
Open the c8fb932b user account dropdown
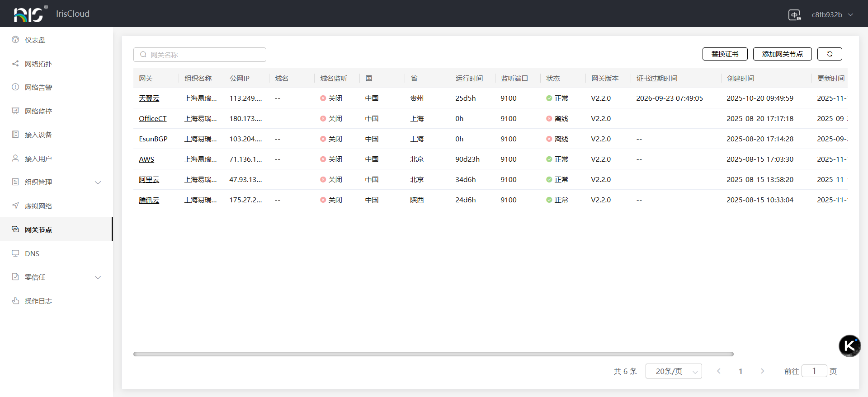coord(832,15)
